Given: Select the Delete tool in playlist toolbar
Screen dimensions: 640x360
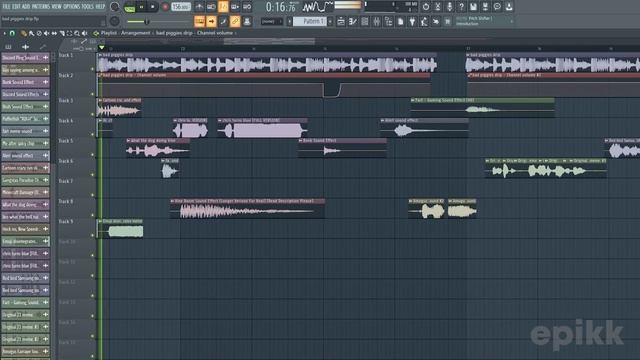Looking at the screenshot, I should pos(39,33).
